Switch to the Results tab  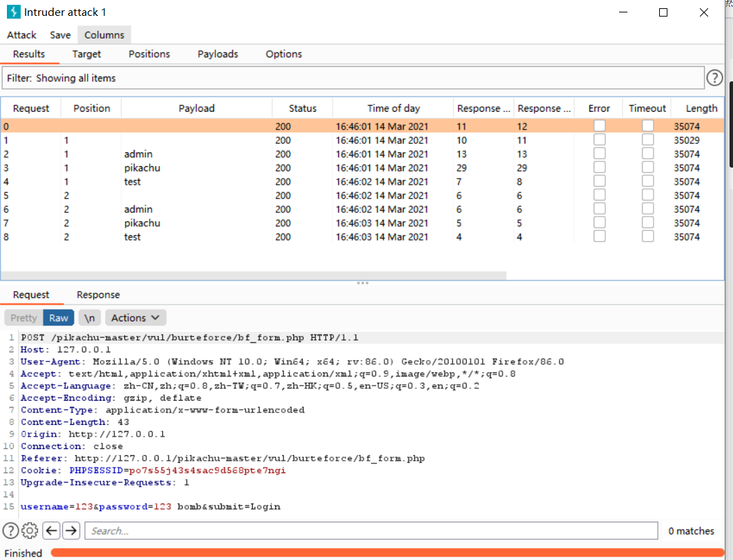[x=29, y=54]
